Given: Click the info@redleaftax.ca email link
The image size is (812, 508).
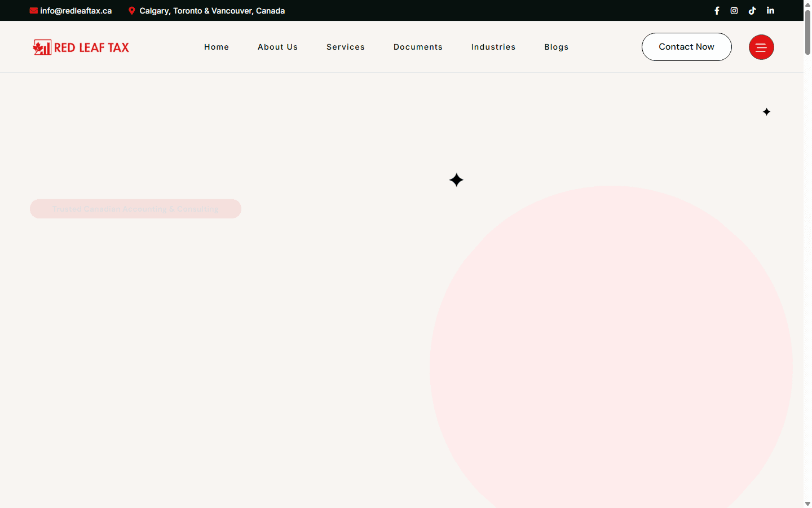Looking at the screenshot, I should click(76, 11).
